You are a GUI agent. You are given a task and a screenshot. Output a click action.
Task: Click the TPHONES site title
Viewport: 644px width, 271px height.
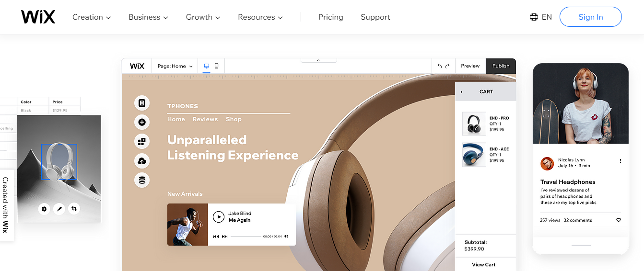183,106
